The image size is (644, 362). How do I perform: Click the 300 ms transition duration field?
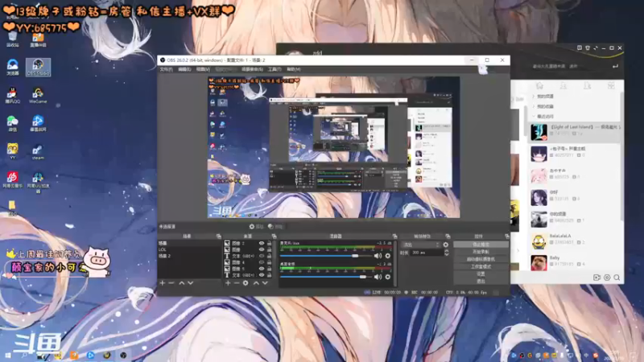click(427, 253)
